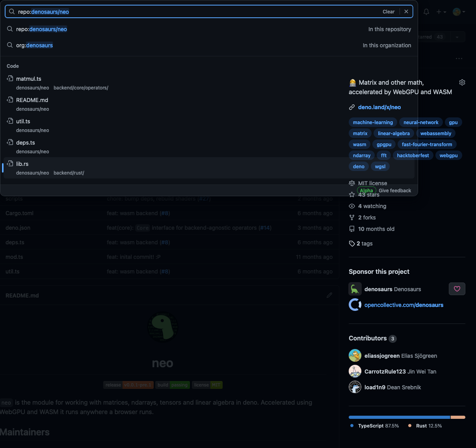Toggle the sponsor heart button

457,288
